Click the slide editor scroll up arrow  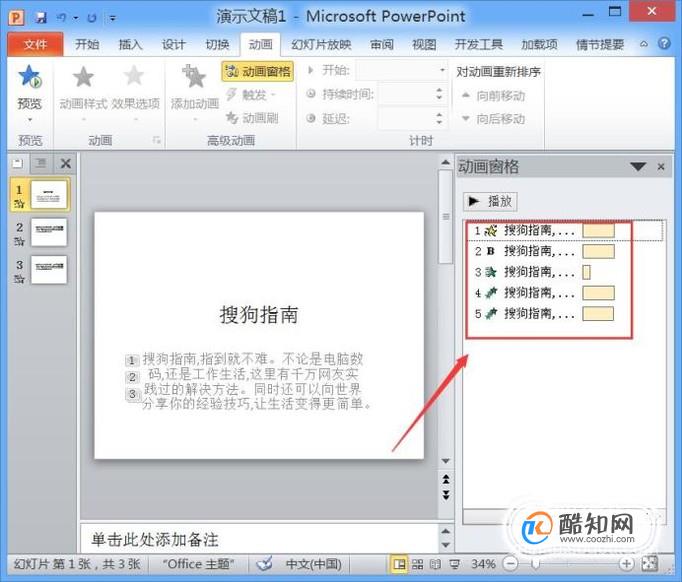pos(445,162)
